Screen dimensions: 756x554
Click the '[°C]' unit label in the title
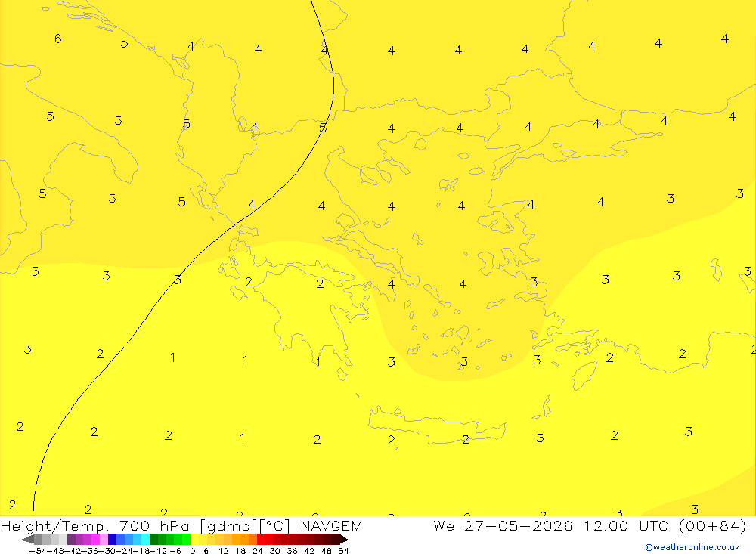point(275,526)
